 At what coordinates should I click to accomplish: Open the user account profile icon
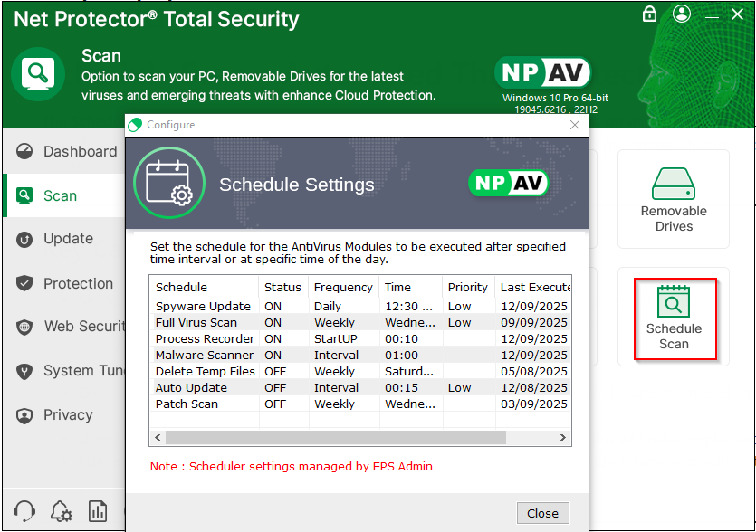(682, 14)
